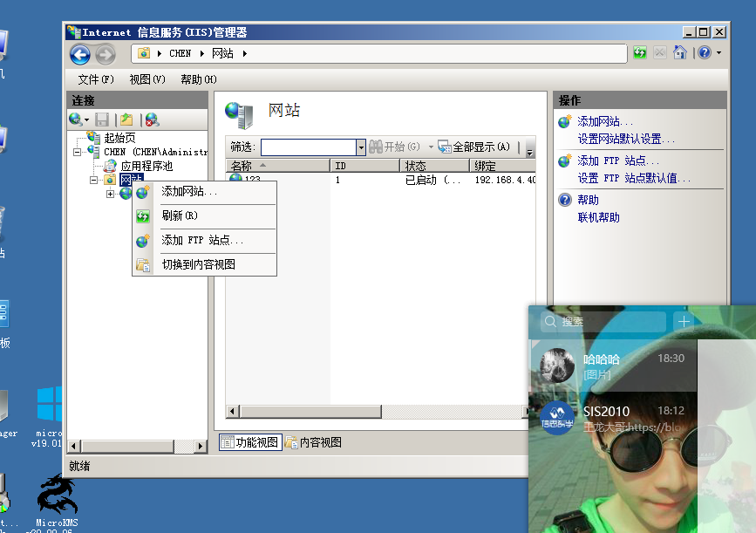This screenshot has height=533, width=756.
Task: Open the dropdown arrow beside the top Help icon
Action: (719, 52)
